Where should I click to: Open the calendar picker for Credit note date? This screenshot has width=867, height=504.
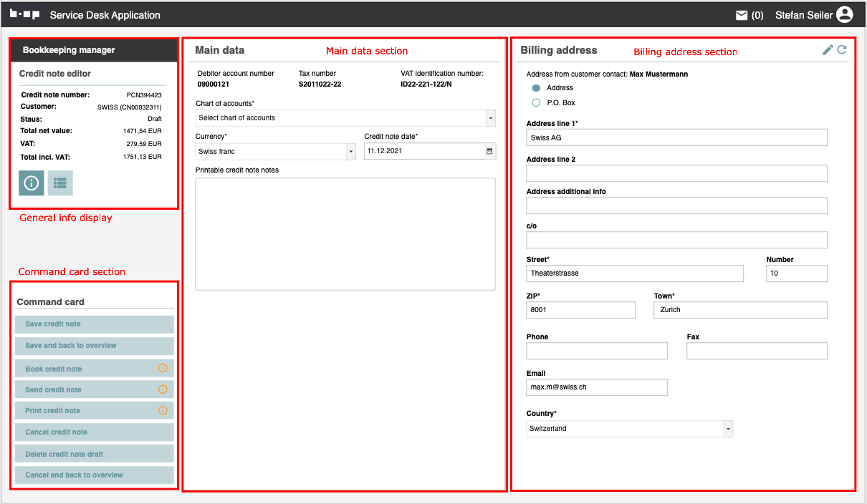tap(489, 152)
